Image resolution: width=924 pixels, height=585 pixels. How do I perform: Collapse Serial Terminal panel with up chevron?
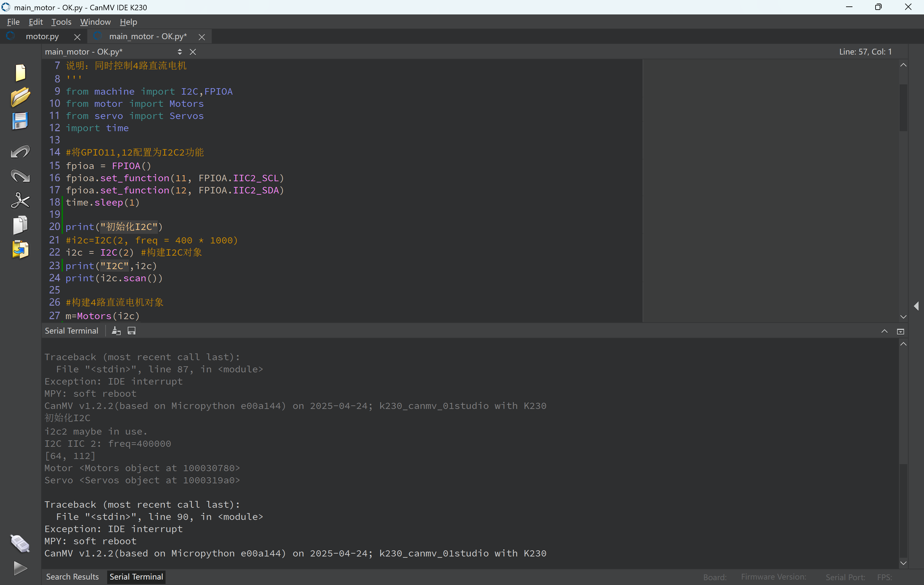click(885, 331)
